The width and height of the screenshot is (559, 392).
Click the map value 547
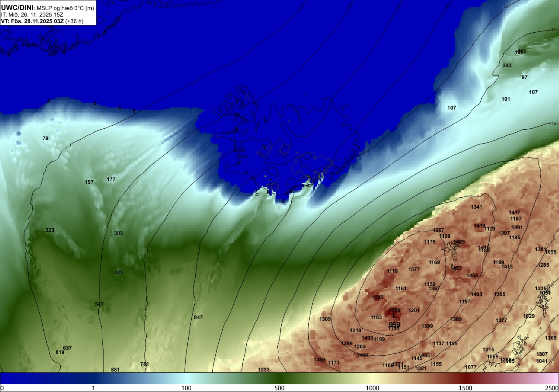99,304
